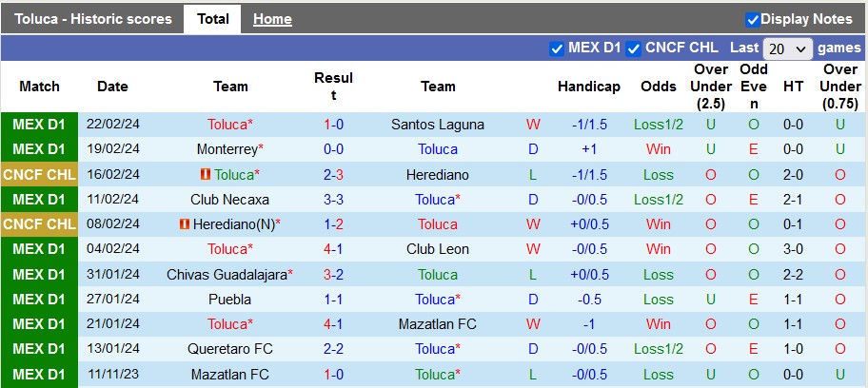Image resolution: width=868 pixels, height=388 pixels.
Task: Open the Queretaro FC team link
Action: (x=230, y=349)
